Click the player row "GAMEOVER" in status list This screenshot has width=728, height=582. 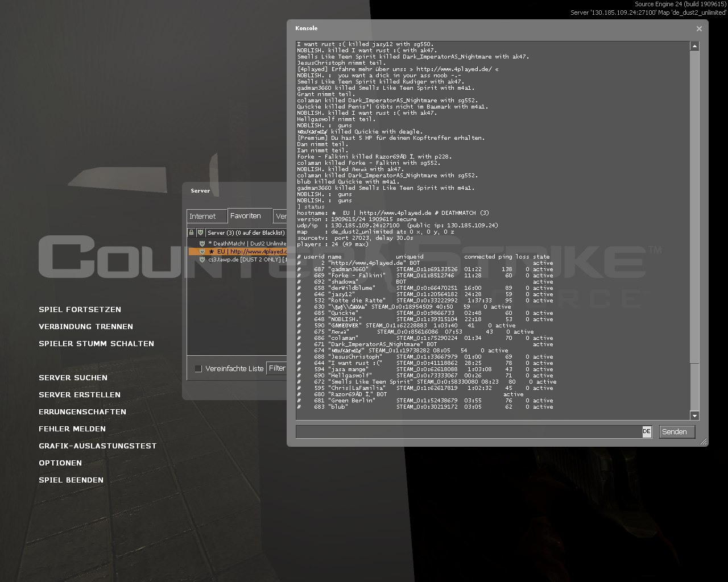pyautogui.click(x=406, y=326)
